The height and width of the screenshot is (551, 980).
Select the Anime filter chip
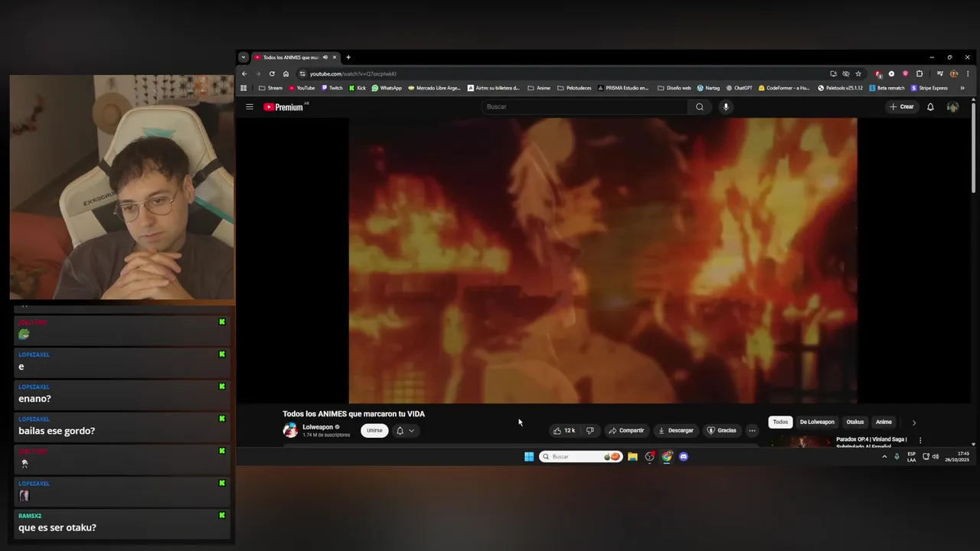[x=884, y=422]
